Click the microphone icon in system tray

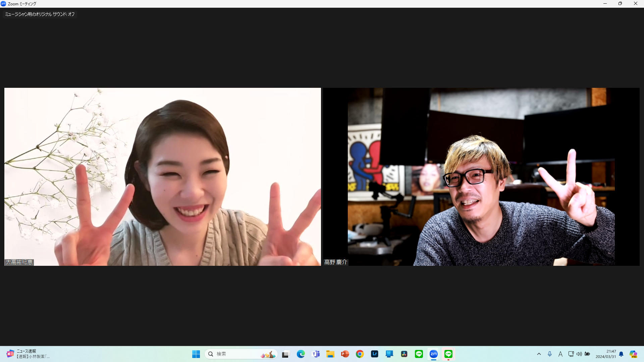tap(550, 354)
